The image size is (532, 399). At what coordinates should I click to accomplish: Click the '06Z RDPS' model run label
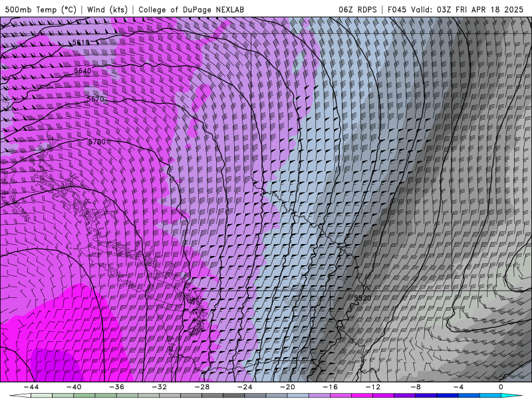pyautogui.click(x=357, y=9)
